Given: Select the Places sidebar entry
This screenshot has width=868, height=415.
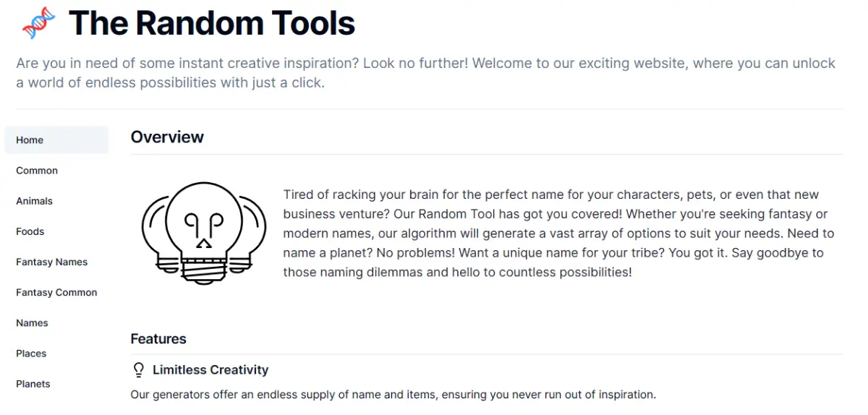Looking at the screenshot, I should (x=31, y=354).
